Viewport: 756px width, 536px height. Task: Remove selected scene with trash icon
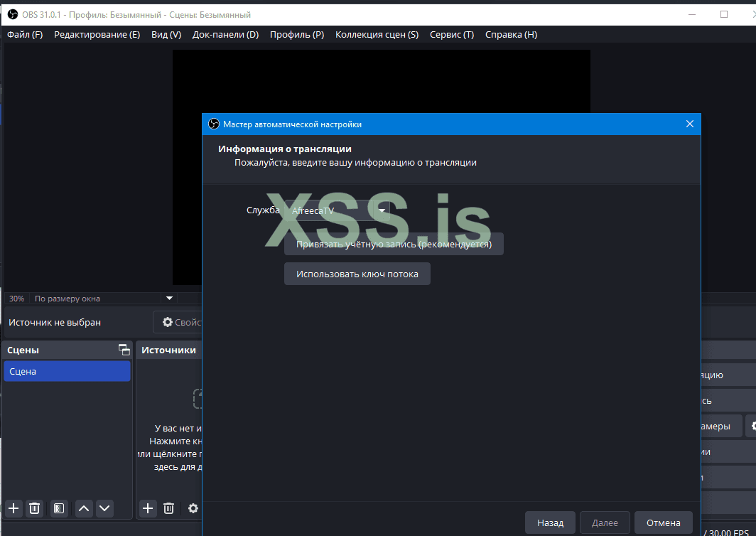tap(34, 508)
